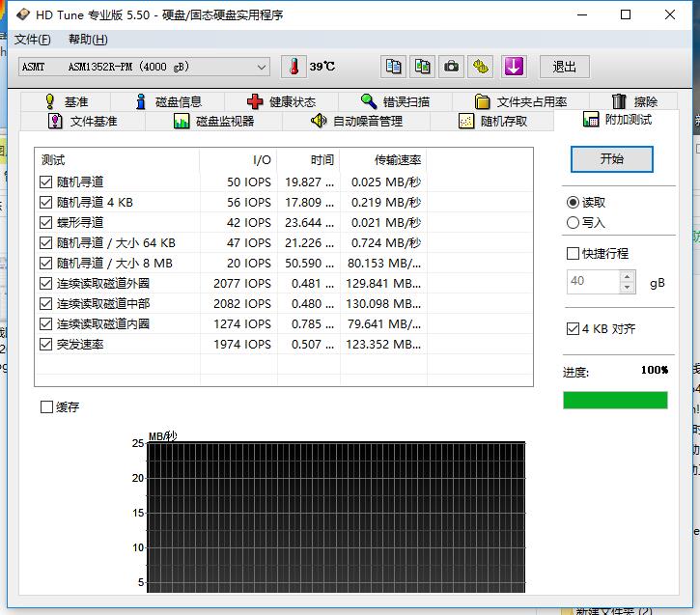Maximize the HD Tune window
The height and width of the screenshot is (615, 700).
(626, 14)
